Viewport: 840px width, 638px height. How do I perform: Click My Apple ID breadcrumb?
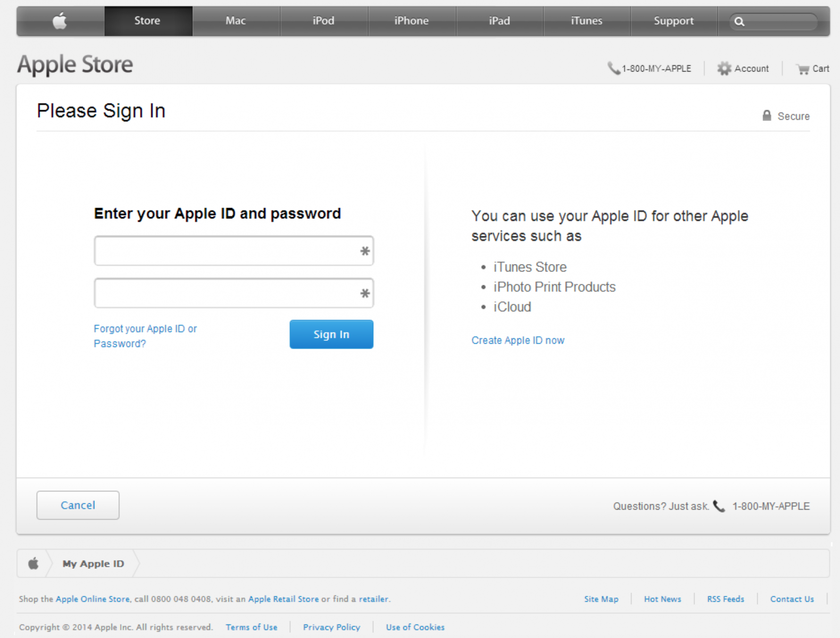pyautogui.click(x=93, y=564)
